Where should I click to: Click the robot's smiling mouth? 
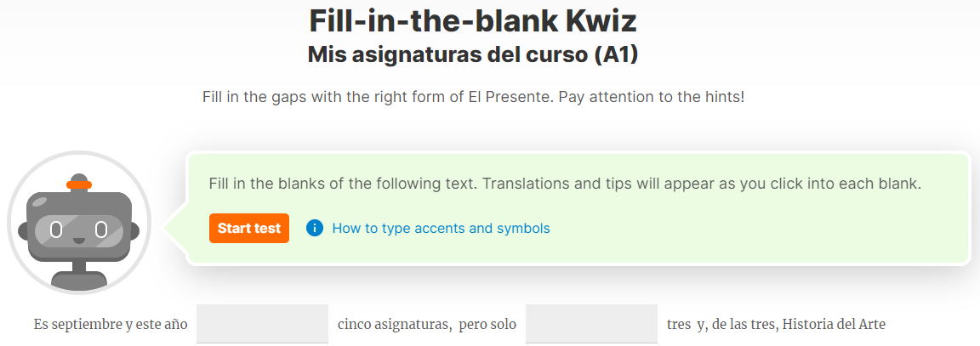[79, 239]
